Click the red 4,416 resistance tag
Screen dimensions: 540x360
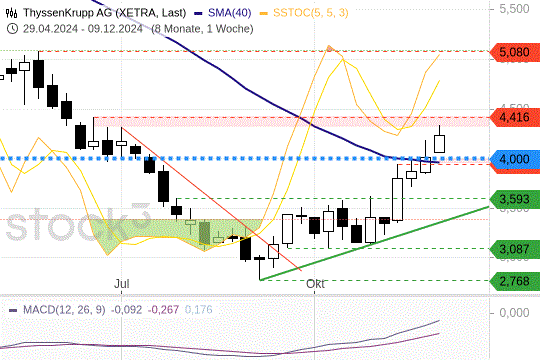coord(515,117)
